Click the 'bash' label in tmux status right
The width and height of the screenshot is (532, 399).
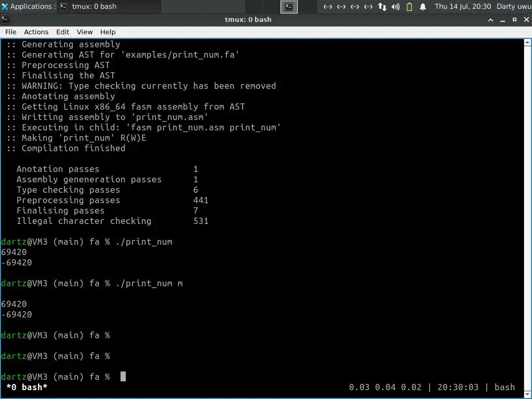click(504, 387)
